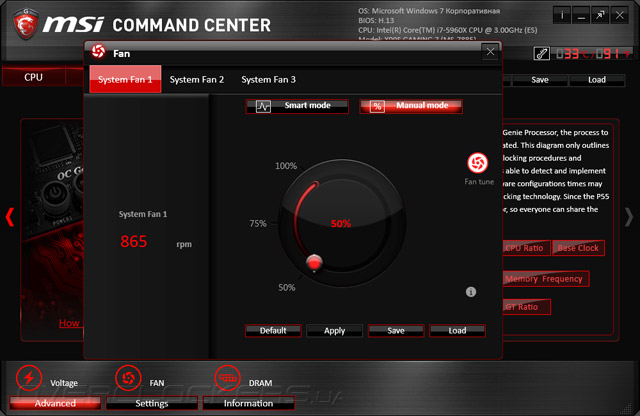Image resolution: width=640 pixels, height=416 pixels.
Task: Click the info 'i' button in title bar
Action: pos(562,16)
